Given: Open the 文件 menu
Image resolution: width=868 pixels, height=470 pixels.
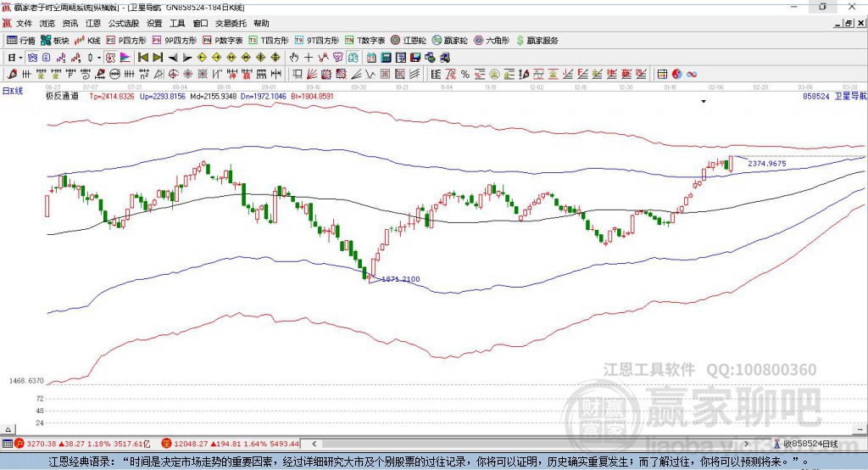Looking at the screenshot, I should 25,23.
